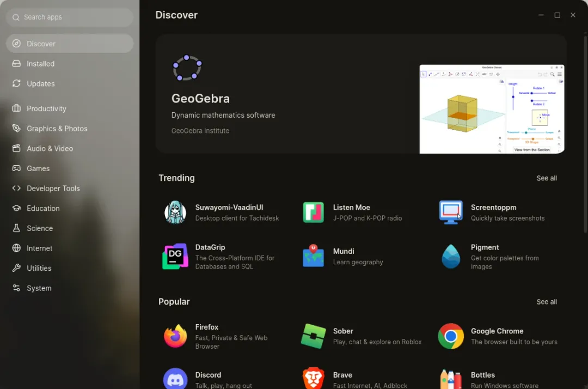Click the Utilities wrench icon

[x=16, y=268]
